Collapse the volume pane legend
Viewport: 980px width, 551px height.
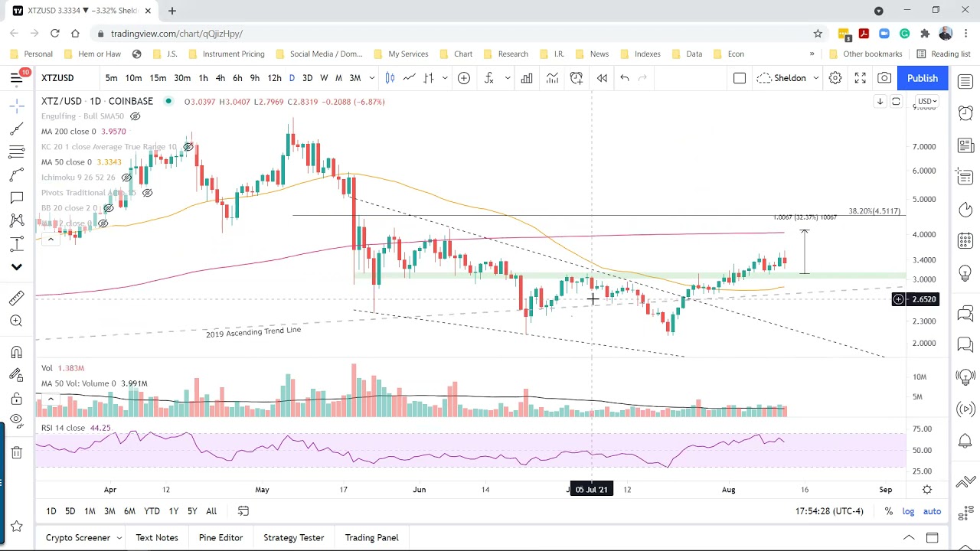pyautogui.click(x=51, y=399)
